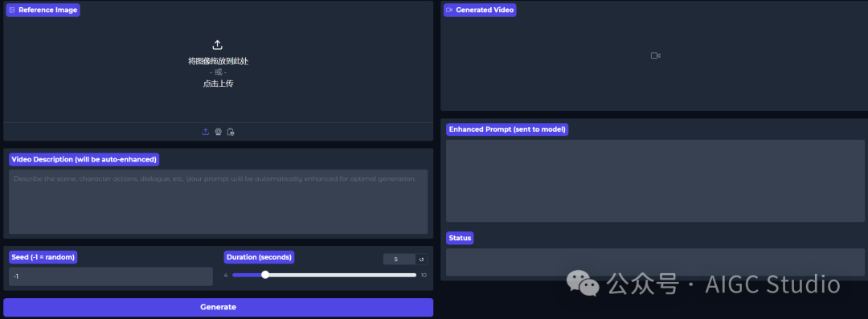Click the Status output box
The width and height of the screenshot is (868, 319).
click(656, 262)
